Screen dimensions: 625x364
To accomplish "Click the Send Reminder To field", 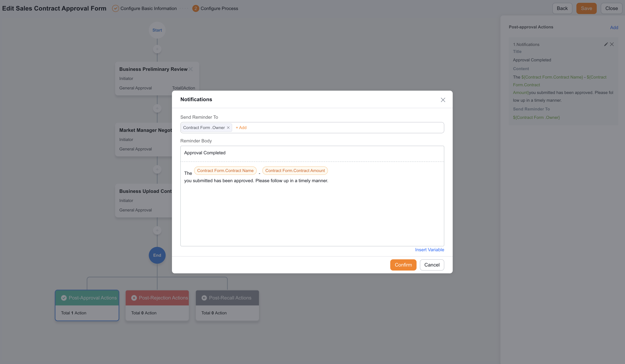I will 312,128.
